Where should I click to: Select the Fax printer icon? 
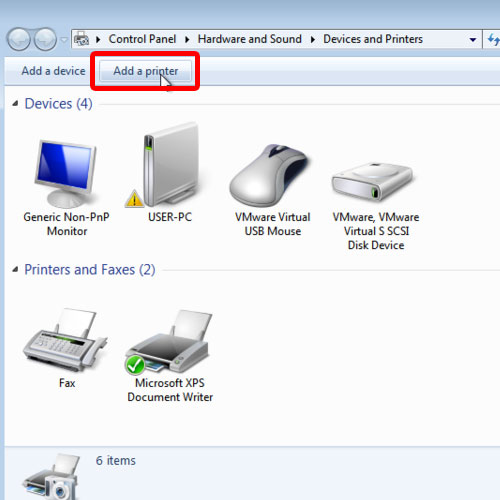pos(65,339)
